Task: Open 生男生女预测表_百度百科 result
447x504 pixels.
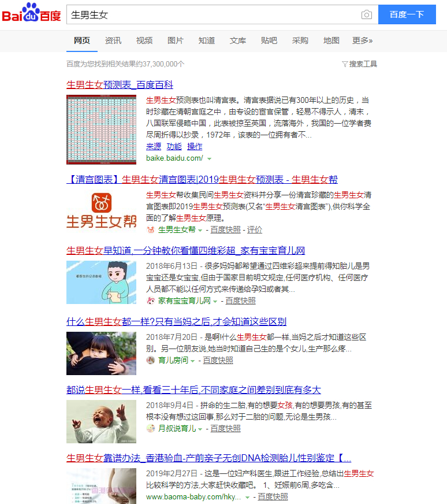Action: pyautogui.click(x=120, y=85)
